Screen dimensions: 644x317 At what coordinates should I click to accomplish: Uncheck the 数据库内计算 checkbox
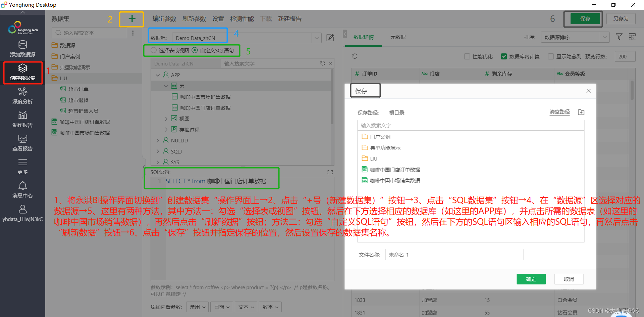point(504,56)
